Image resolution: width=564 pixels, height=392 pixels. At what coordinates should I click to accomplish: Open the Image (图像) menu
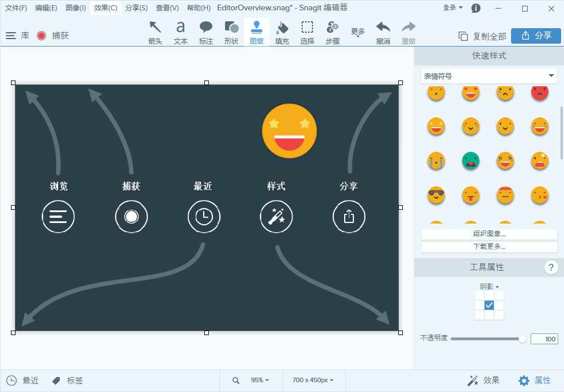75,8
